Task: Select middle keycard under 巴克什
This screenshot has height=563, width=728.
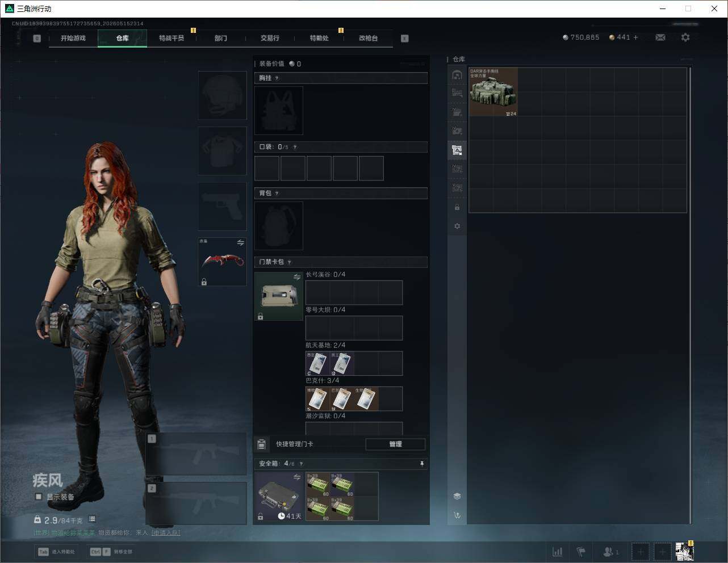Action: click(342, 399)
